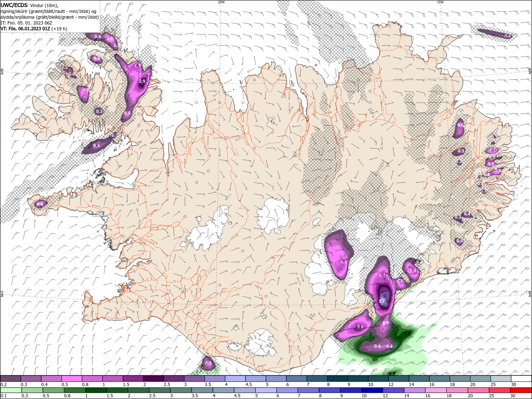Select the lower legend swatch labeled 14, light purple
Screen dimensions: 532x399
415,390
